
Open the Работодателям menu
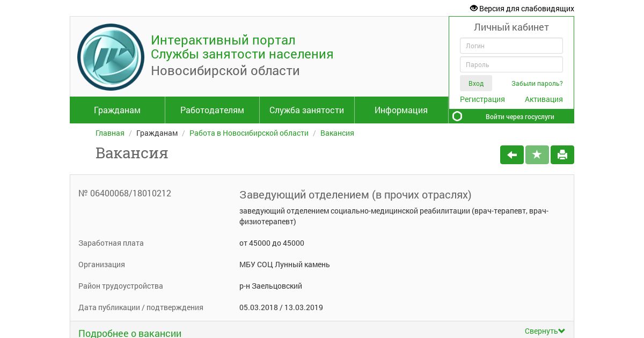click(x=212, y=110)
